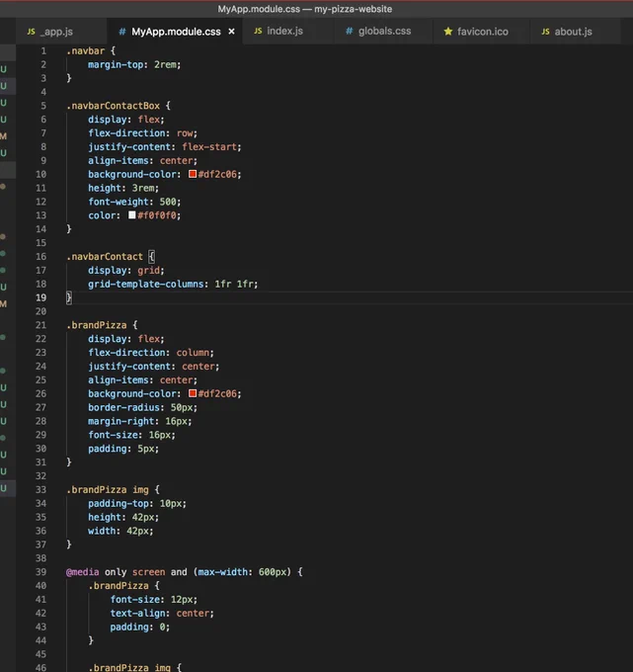
Task: Click line number 39 in the gutter
Action: [x=40, y=572]
